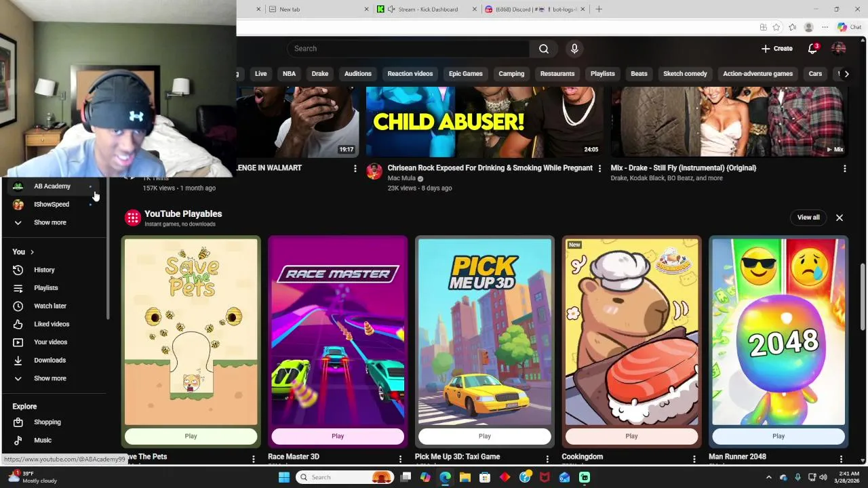Select the NBA filter chip
This screenshot has height=488, width=868.
(x=289, y=74)
